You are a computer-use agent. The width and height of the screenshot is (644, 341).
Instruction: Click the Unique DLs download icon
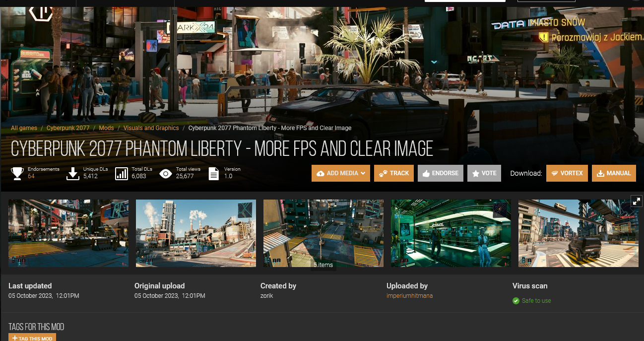pyautogui.click(x=73, y=174)
